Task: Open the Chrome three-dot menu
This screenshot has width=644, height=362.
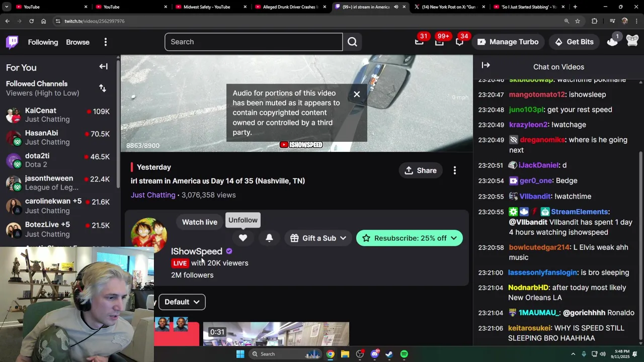Action: (637, 21)
